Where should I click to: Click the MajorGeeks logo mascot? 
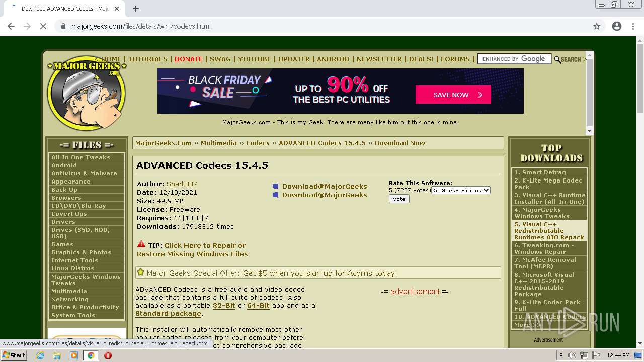(x=86, y=93)
